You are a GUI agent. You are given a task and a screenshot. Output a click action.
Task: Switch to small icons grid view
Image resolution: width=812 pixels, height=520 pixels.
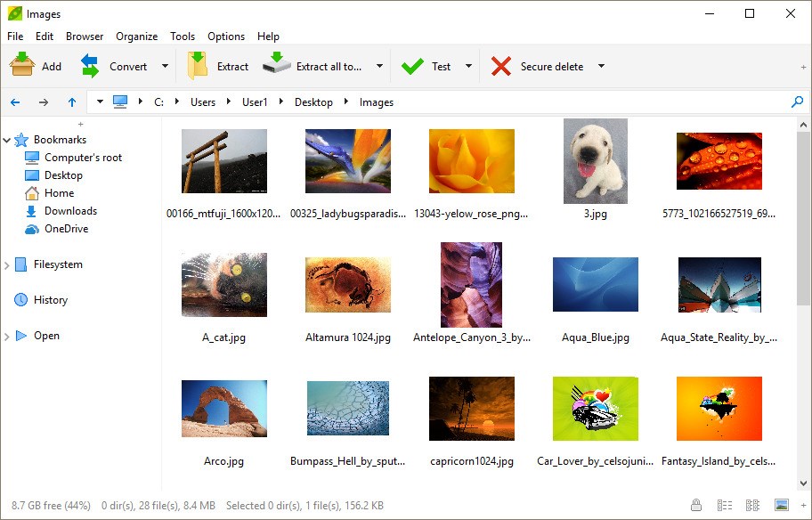click(x=752, y=505)
